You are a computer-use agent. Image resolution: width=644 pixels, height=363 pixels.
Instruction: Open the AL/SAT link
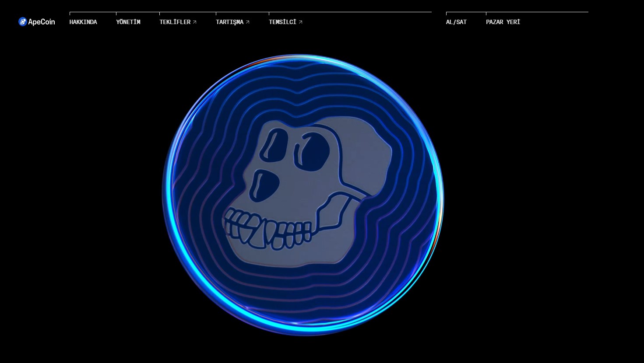click(x=456, y=22)
